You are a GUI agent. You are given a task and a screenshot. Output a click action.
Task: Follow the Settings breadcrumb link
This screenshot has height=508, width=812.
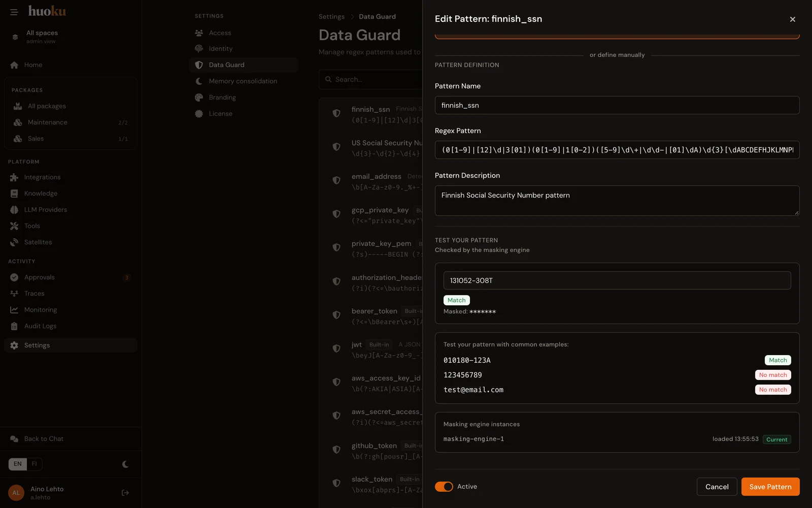(x=331, y=17)
